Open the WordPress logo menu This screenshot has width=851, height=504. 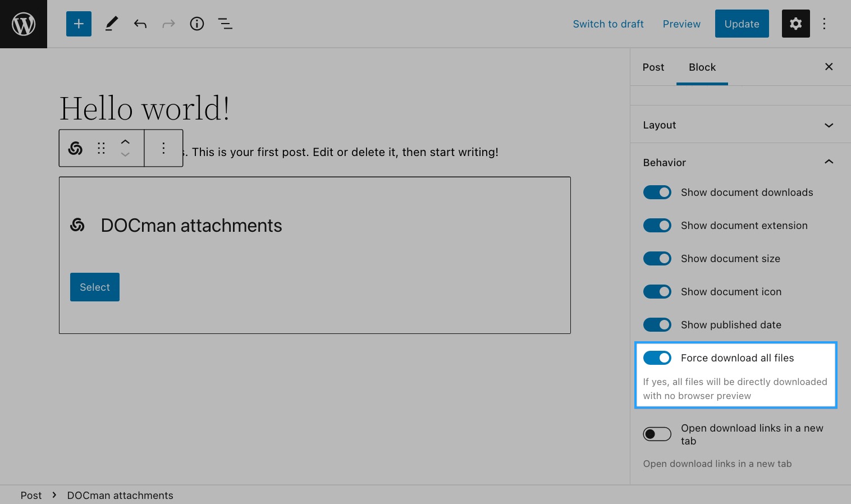point(24,24)
